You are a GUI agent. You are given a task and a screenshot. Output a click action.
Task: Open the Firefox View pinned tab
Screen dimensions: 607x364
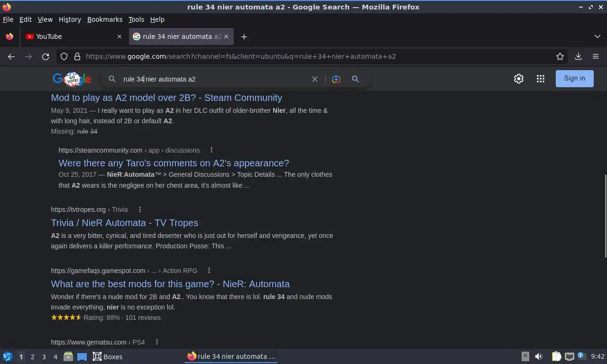click(x=9, y=36)
